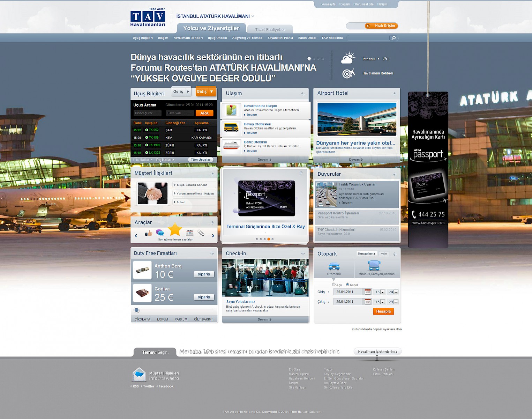
Task: Switch to the Ticari Faaliyetler tab
Action: 270,30
